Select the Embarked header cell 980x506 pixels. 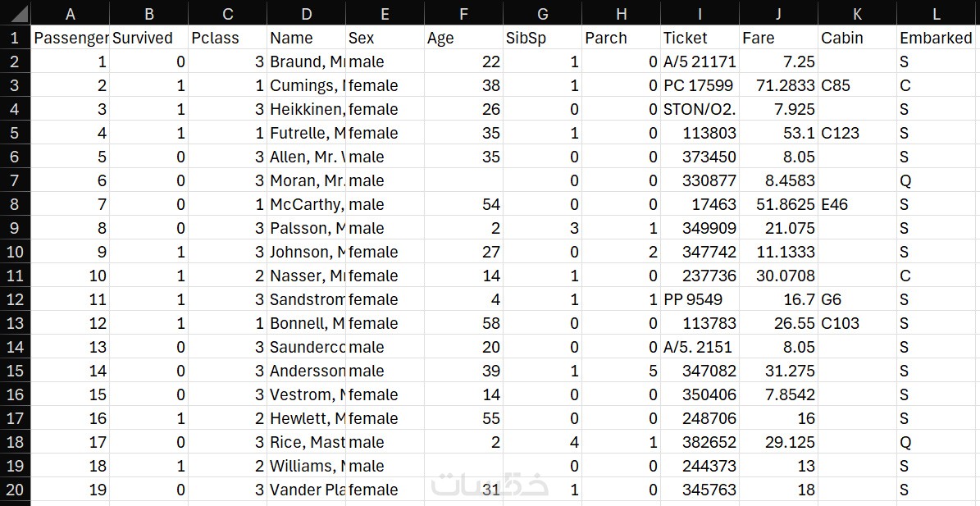click(x=937, y=38)
